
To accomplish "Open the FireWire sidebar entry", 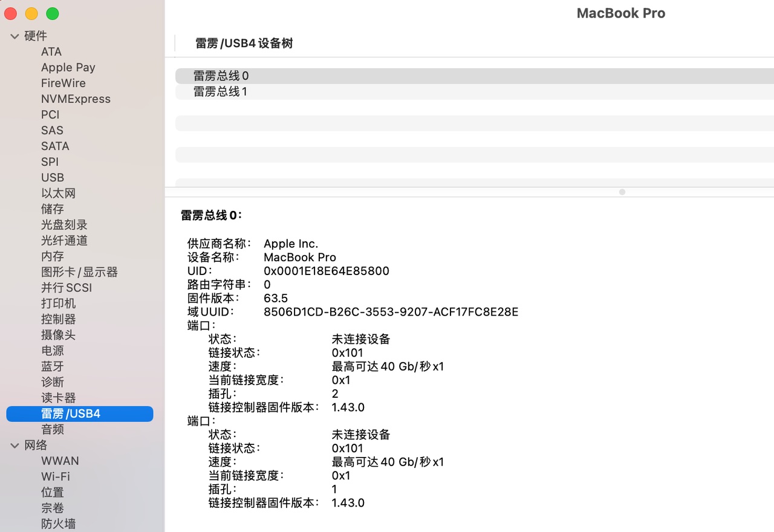I will [63, 83].
